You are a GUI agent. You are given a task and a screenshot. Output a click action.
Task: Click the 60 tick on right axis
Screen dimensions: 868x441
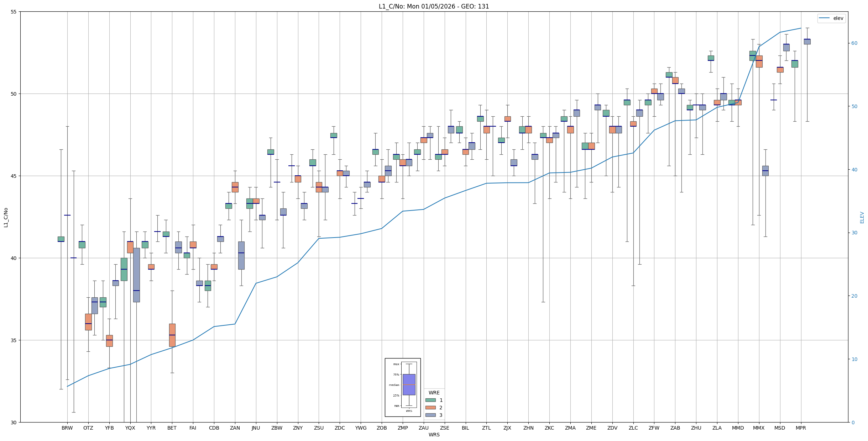point(854,43)
